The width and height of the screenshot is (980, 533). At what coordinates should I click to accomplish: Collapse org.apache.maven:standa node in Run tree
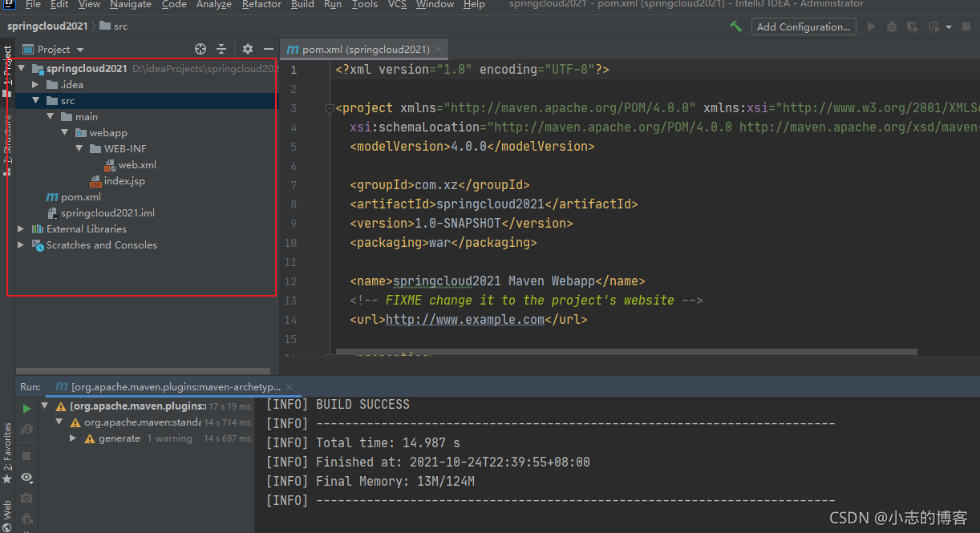pos(59,422)
